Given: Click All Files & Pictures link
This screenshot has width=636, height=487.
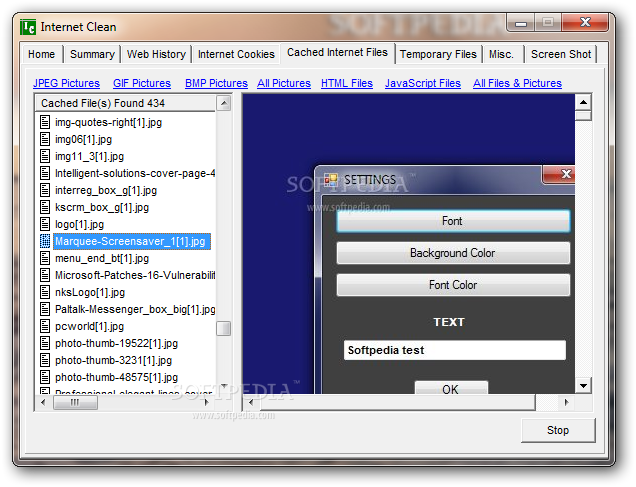Looking at the screenshot, I should [517, 83].
